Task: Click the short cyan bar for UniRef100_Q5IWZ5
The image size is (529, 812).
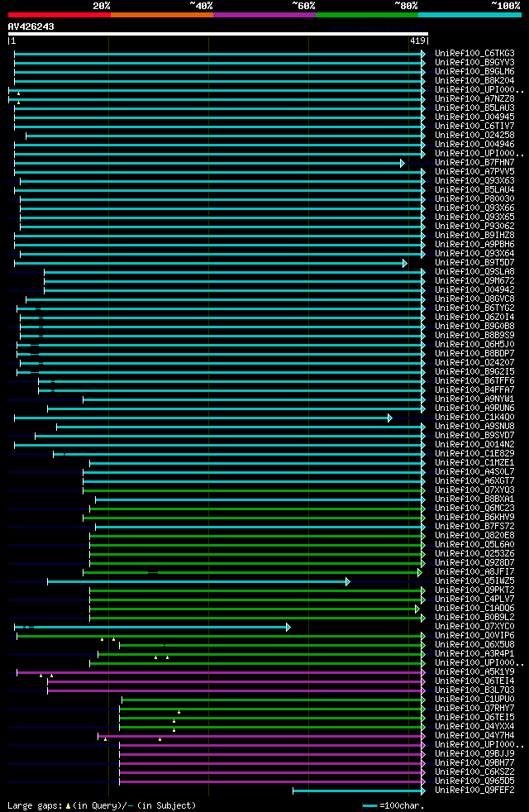Action: point(198,582)
